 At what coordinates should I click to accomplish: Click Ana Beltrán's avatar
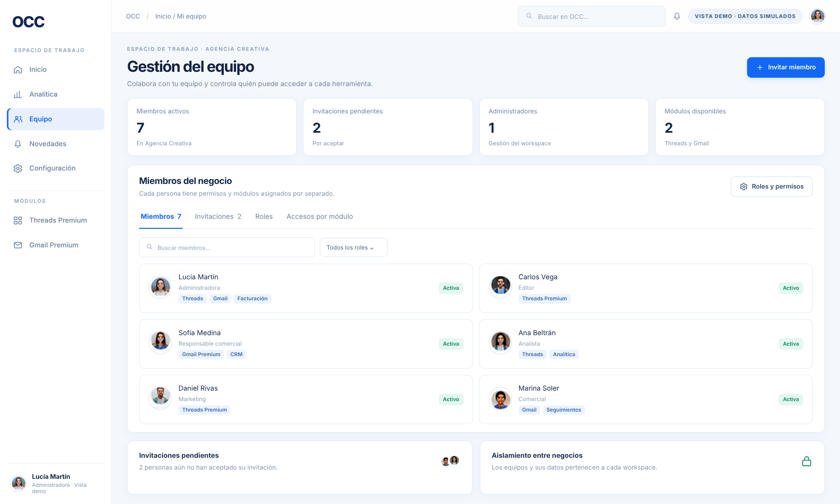(x=501, y=343)
